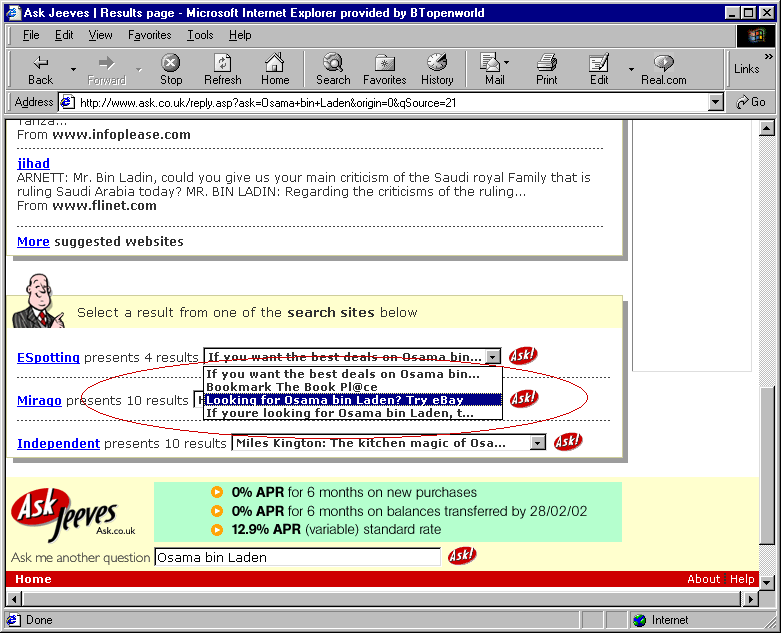Click the Ask Jeeves Ask.co.uk logo
781x633 pixels.
[x=72, y=513]
